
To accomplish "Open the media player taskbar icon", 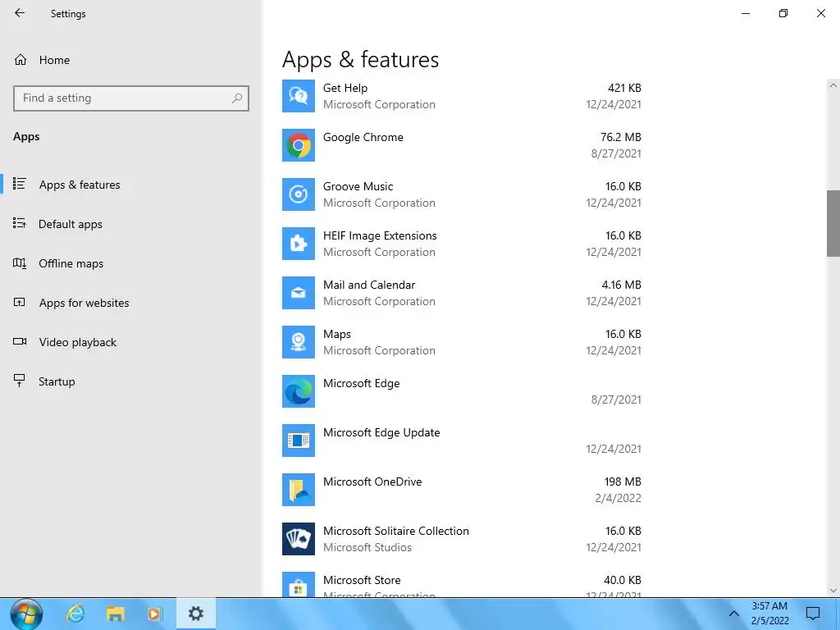I will (x=154, y=614).
